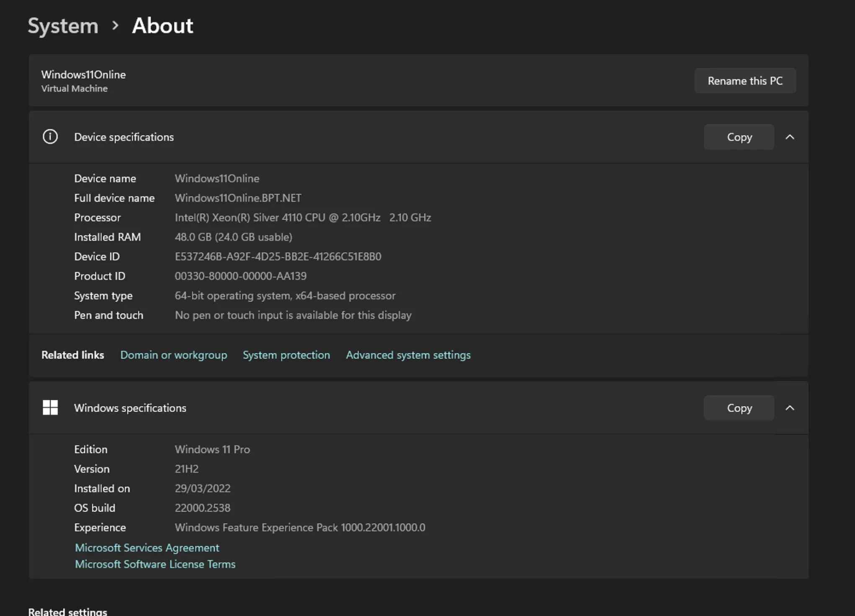This screenshot has height=616, width=855.
Task: Open Microsoft Services Agreement link
Action: pyautogui.click(x=147, y=548)
